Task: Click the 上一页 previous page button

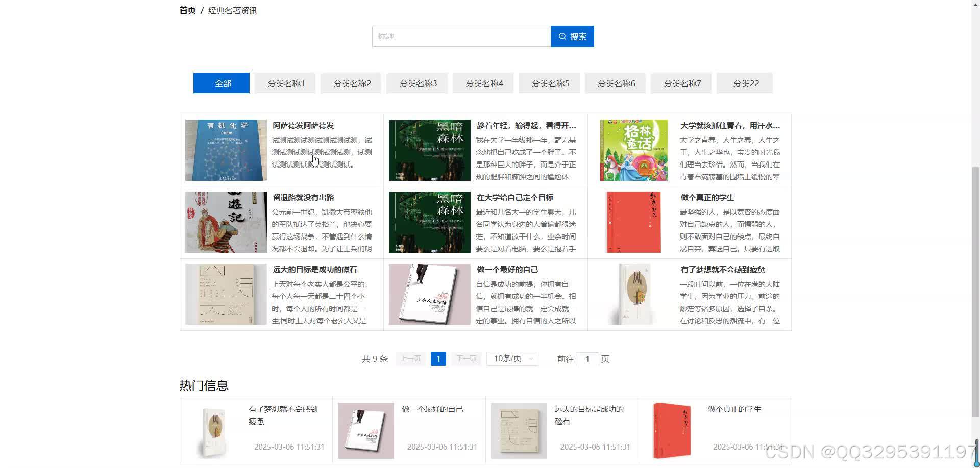Action: click(410, 358)
